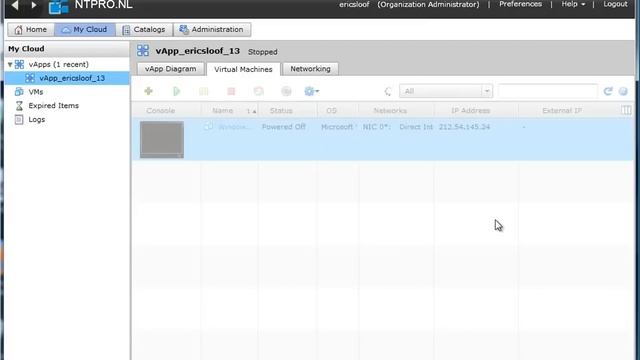Open the All filter dropdown

coord(446,91)
